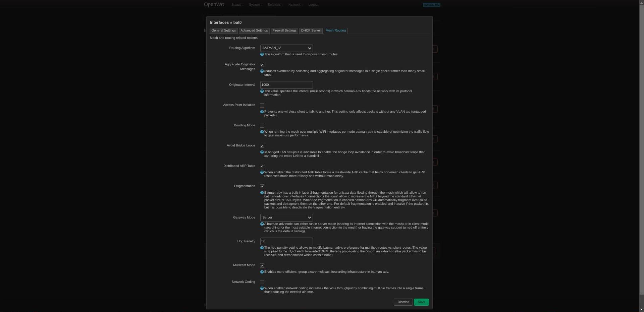Click help icon for Hop Penalty description
The height and width of the screenshot is (312, 644).
pos(262,248)
